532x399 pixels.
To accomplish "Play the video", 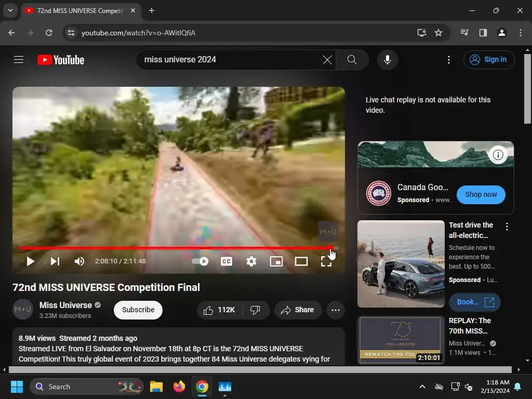I will (31, 261).
